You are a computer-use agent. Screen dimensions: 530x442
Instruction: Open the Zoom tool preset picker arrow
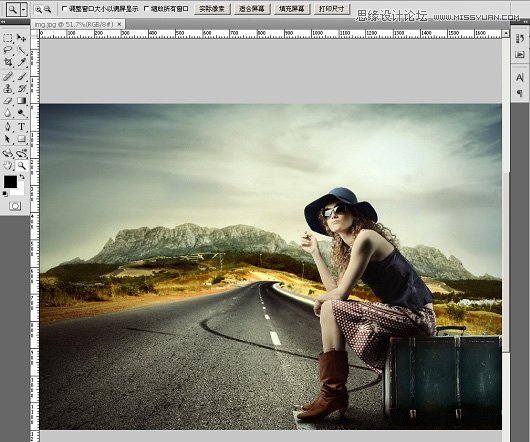pyautogui.click(x=23, y=10)
